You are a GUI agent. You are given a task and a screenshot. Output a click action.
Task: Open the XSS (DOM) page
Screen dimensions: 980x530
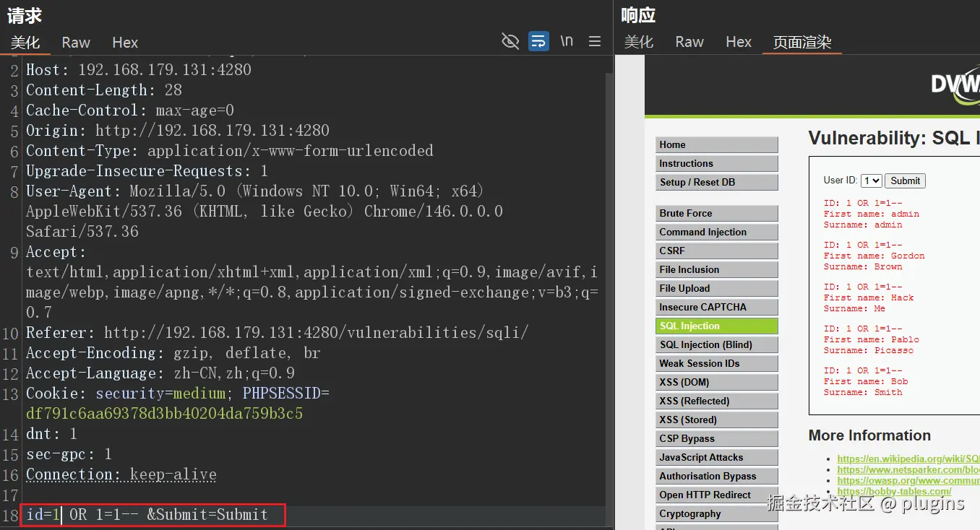tap(717, 382)
